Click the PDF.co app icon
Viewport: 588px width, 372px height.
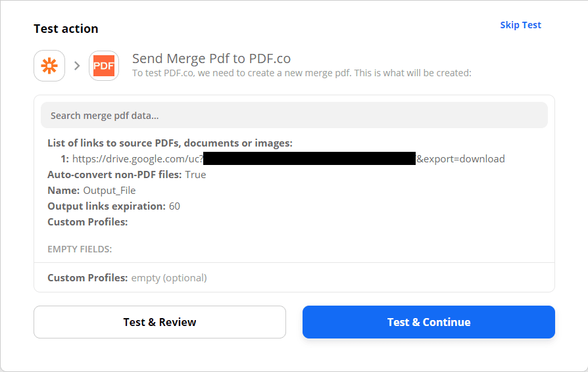104,66
